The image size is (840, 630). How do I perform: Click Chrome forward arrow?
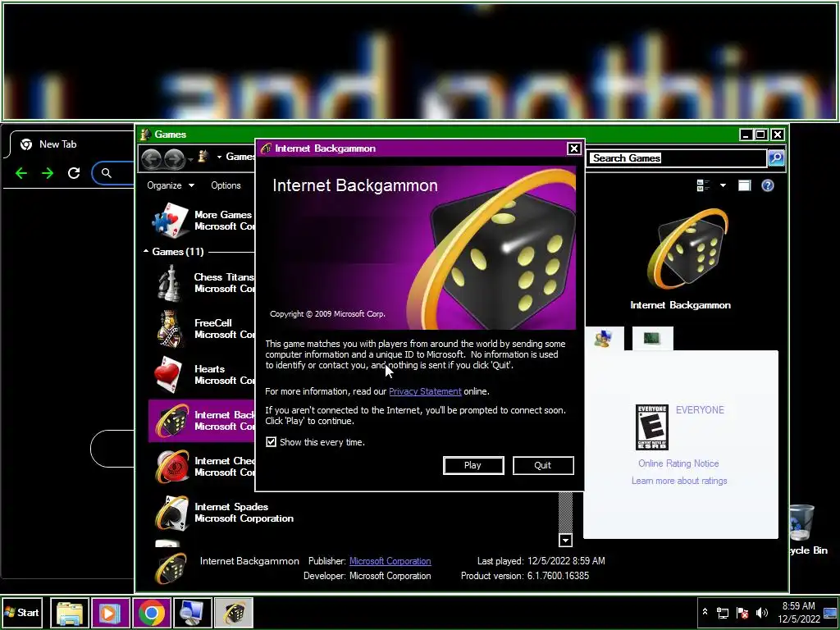(48, 173)
